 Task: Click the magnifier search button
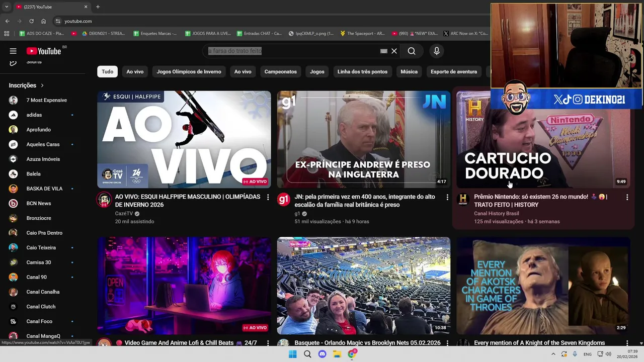412,51
